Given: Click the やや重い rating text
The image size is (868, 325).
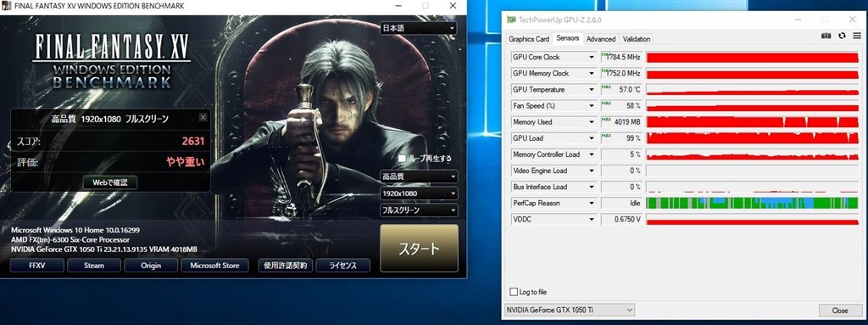Looking at the screenshot, I should pos(186,163).
